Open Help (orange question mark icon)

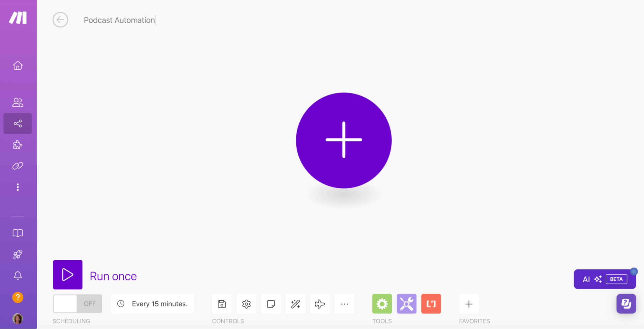[18, 297]
